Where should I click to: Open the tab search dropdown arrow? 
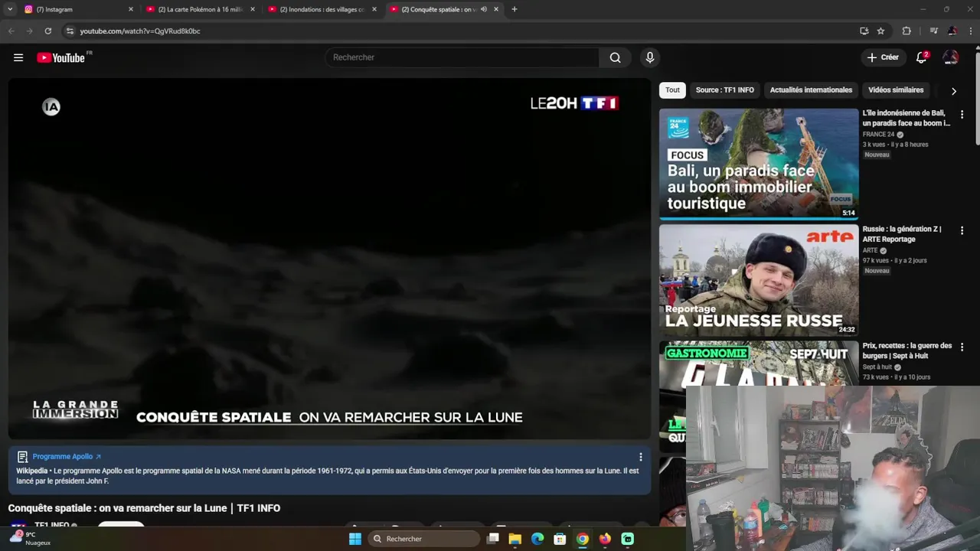click(10, 9)
